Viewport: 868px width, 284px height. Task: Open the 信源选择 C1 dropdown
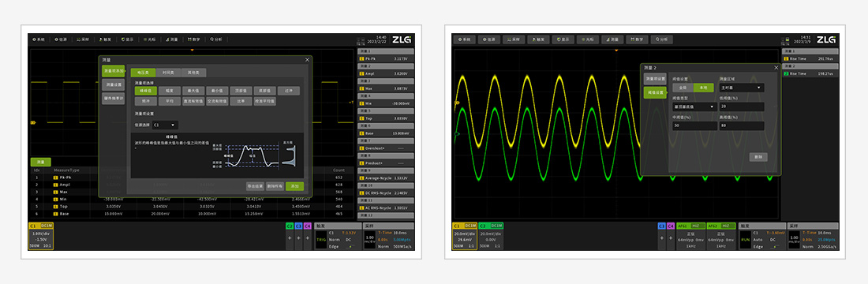pyautogui.click(x=166, y=125)
